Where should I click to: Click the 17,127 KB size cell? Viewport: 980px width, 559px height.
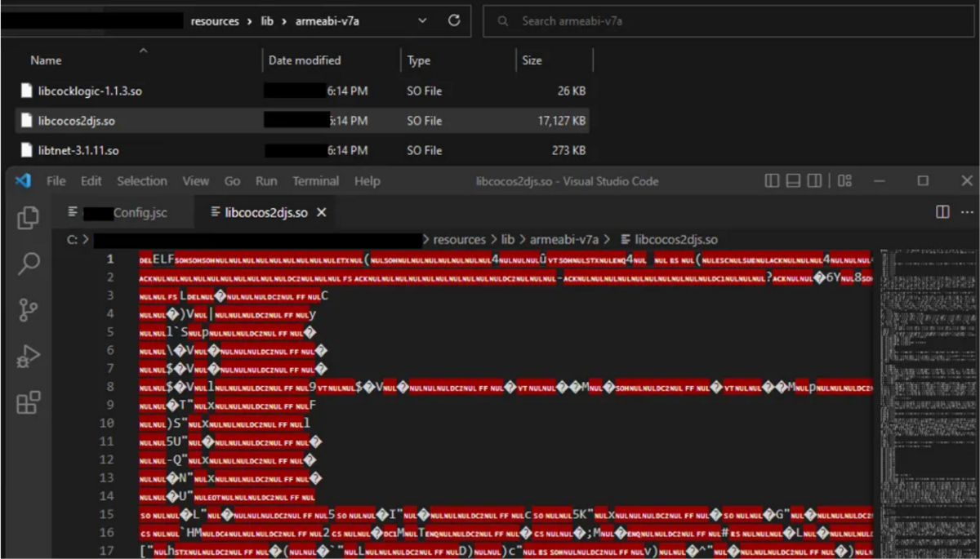562,121
